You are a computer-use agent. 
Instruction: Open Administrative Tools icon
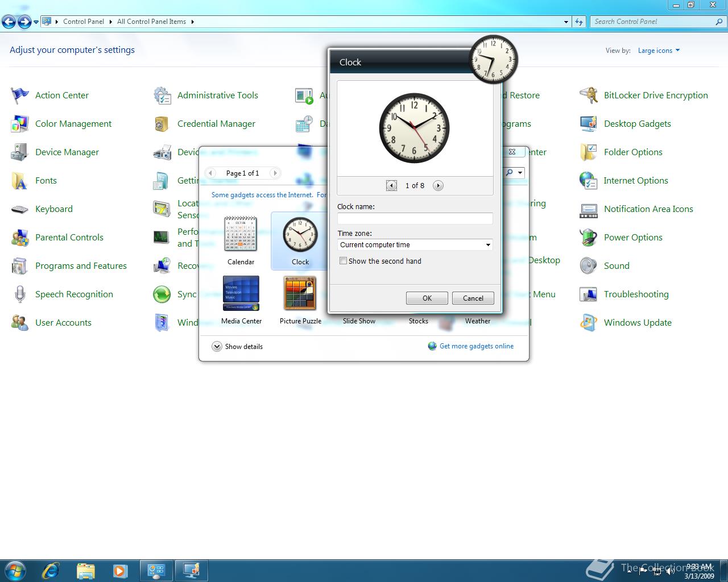[162, 95]
